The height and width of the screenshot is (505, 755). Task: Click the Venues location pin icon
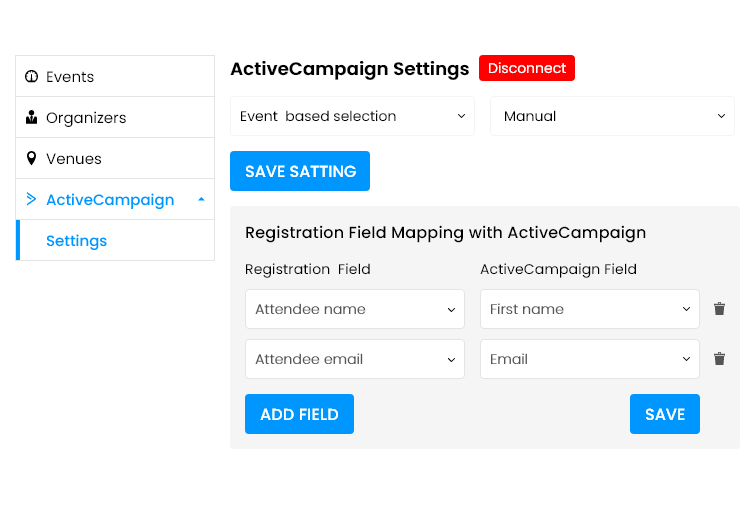pos(31,158)
